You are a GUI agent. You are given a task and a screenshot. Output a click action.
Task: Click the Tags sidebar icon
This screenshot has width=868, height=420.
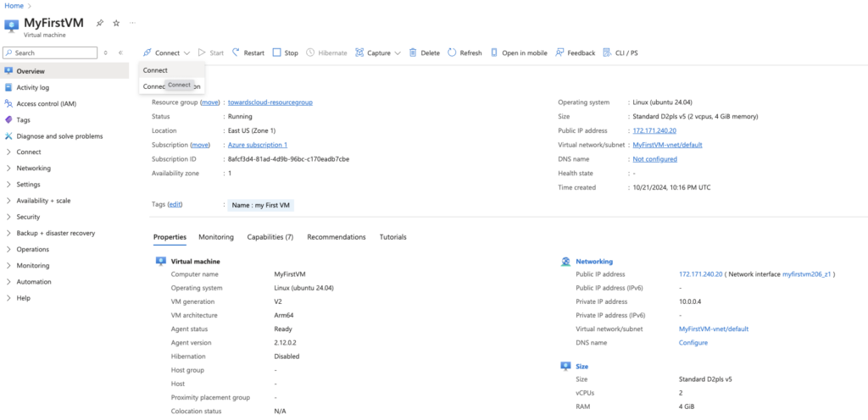click(x=8, y=119)
